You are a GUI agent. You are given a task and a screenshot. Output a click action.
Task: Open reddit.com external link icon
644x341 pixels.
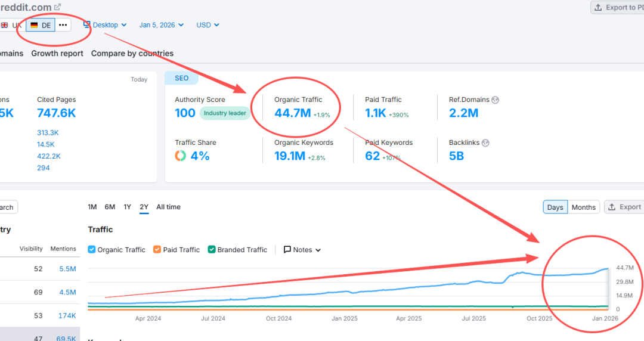point(57,7)
